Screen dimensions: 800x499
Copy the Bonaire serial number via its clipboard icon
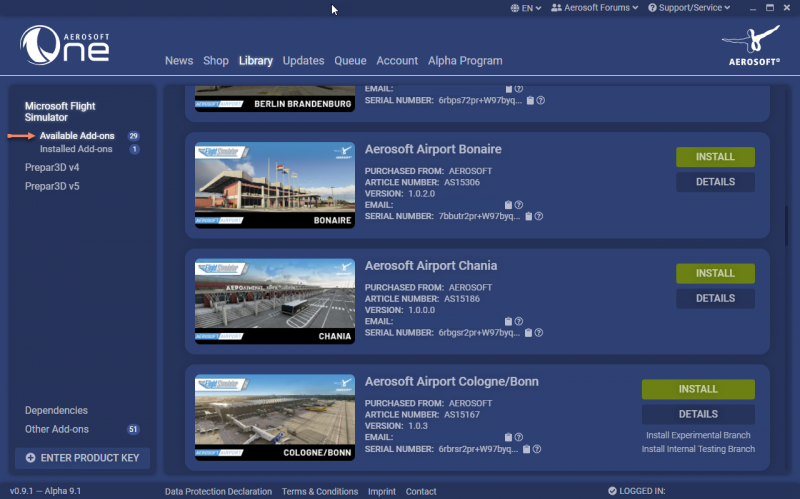coord(529,216)
